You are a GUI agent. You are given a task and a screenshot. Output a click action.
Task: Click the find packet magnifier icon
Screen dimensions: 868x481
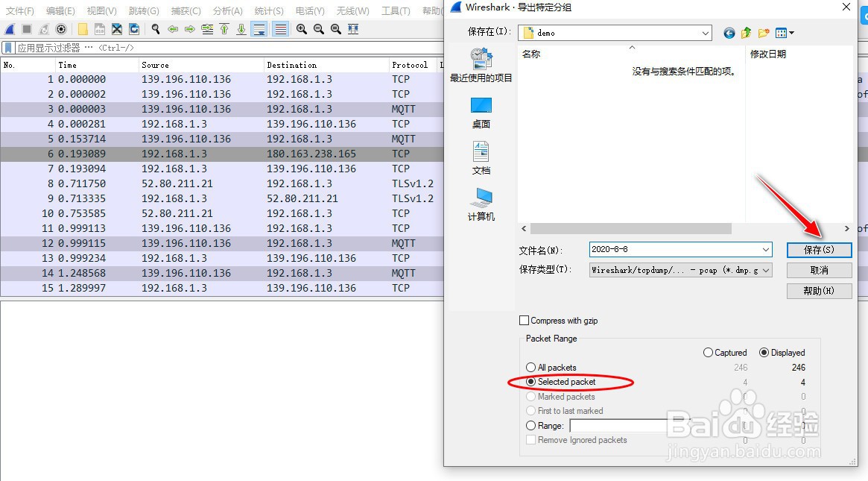point(153,28)
